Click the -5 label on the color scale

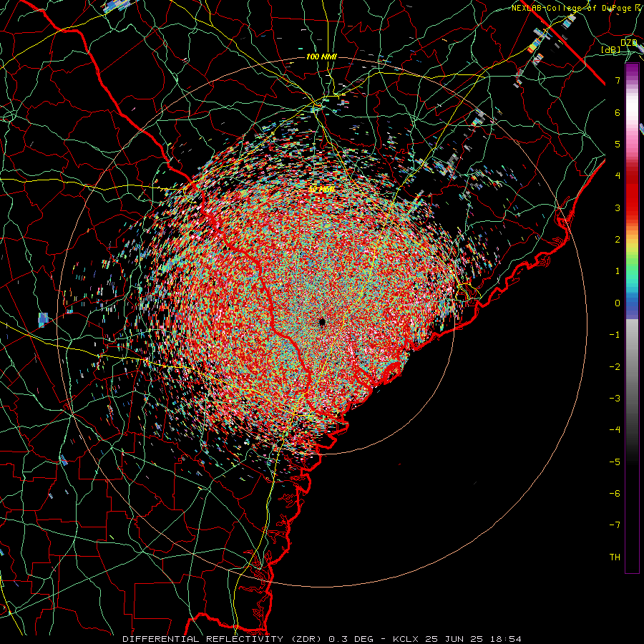615,462
